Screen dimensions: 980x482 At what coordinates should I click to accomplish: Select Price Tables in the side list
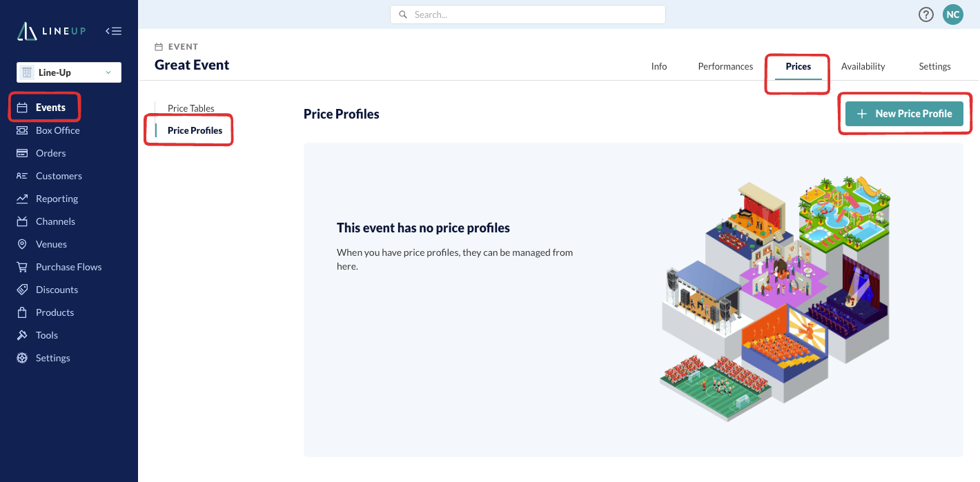coord(191,108)
